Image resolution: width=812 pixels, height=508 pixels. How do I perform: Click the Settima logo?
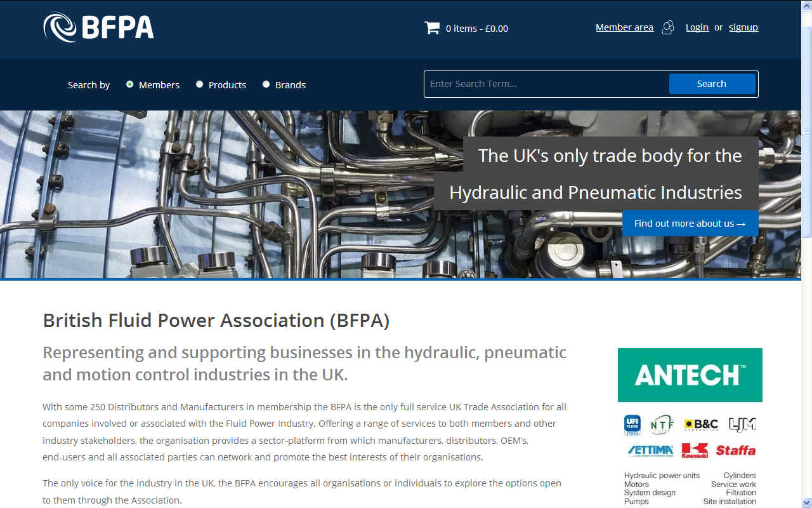pyautogui.click(x=650, y=451)
